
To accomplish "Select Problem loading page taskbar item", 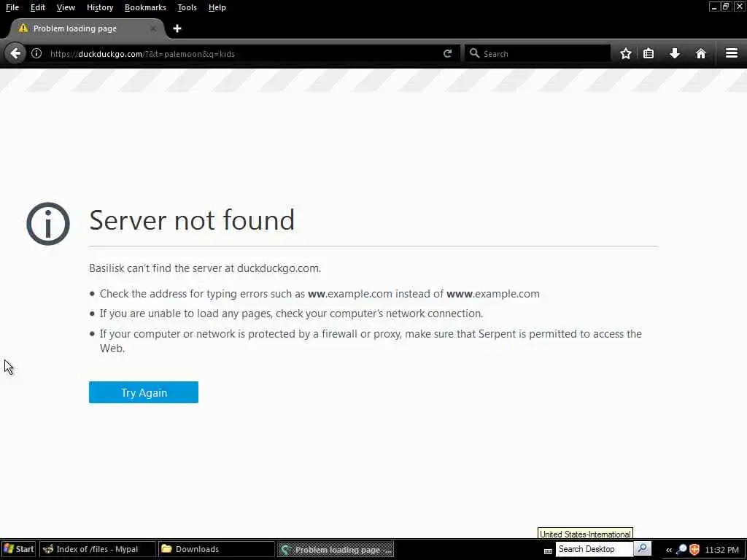I will pos(336,549).
